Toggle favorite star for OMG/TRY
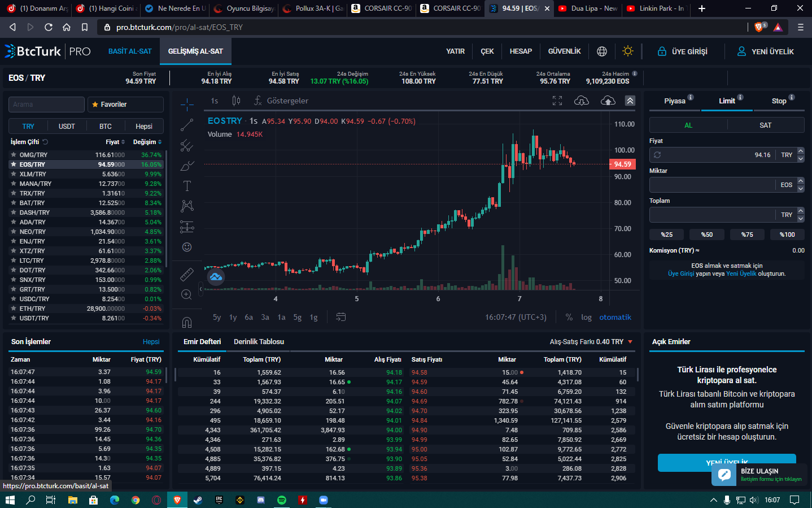The width and height of the screenshot is (812, 508). 14,155
